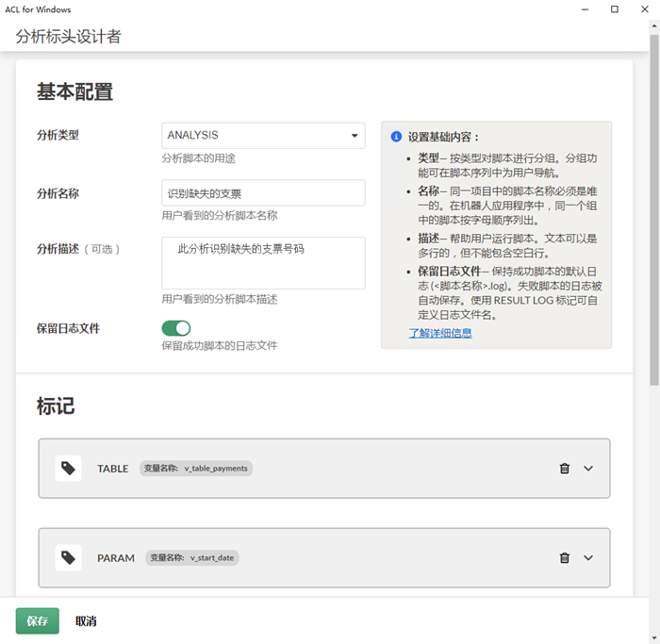
Task: Open the 分析类型 ANALYSIS dropdown
Action: pos(263,136)
